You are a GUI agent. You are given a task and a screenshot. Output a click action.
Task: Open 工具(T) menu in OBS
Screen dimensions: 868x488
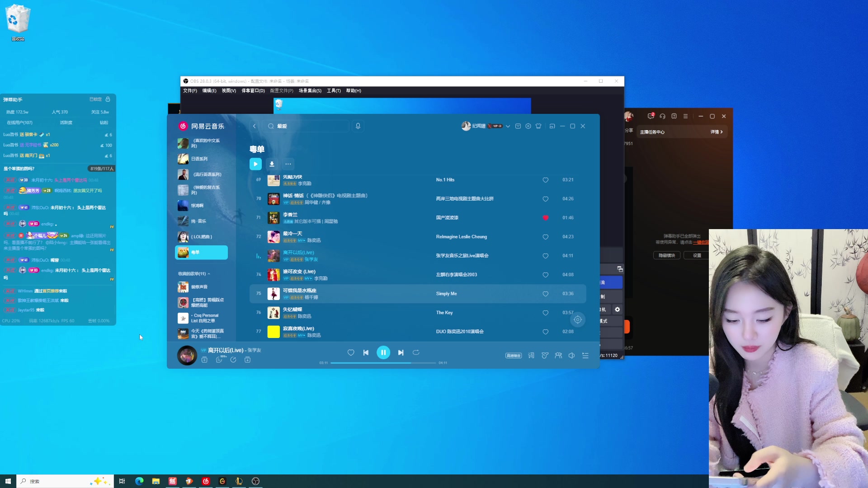(334, 91)
